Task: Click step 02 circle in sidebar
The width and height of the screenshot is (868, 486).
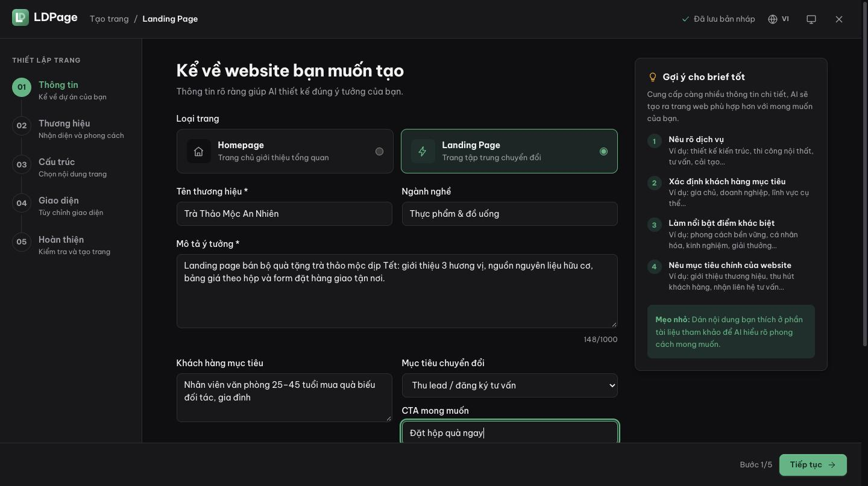Action: 22,125
